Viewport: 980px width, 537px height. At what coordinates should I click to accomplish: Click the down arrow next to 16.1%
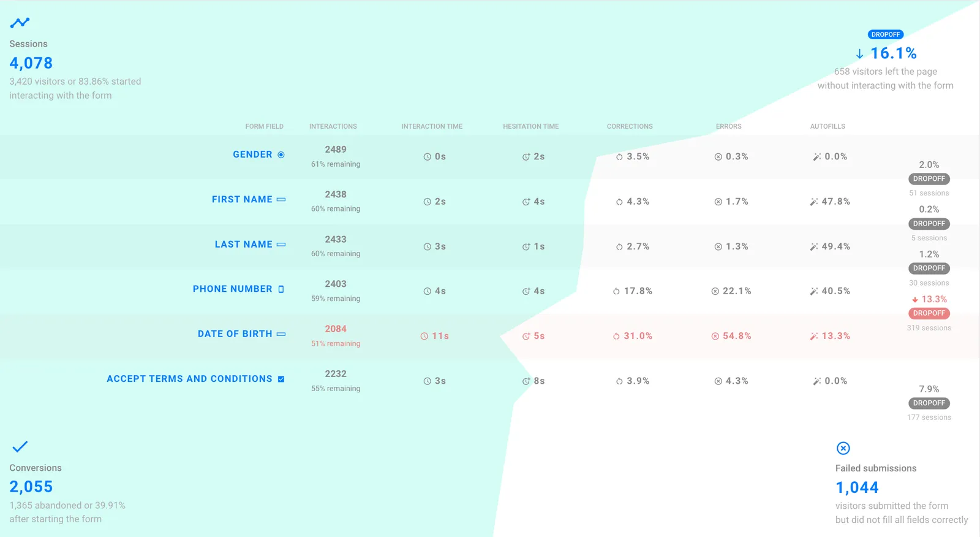[860, 54]
